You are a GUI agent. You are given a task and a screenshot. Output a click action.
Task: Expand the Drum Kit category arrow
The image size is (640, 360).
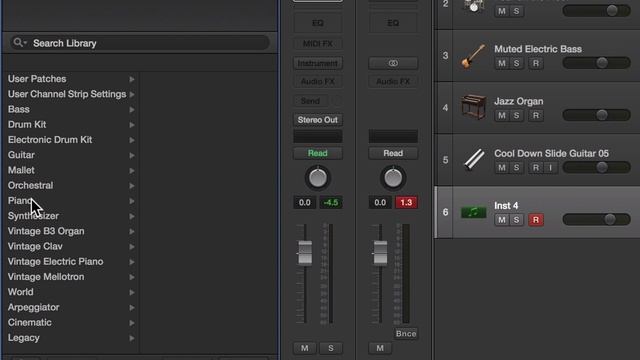coord(132,125)
